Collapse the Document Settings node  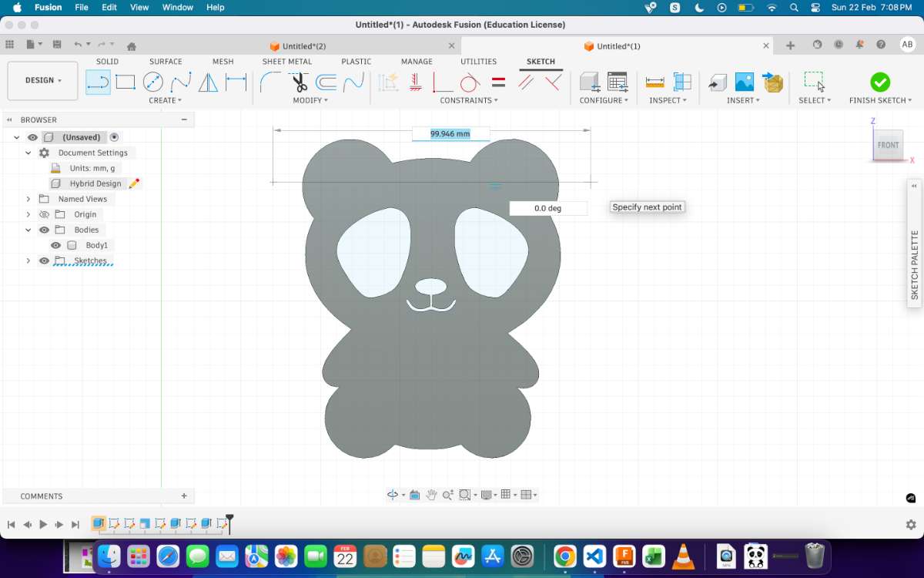(28, 153)
